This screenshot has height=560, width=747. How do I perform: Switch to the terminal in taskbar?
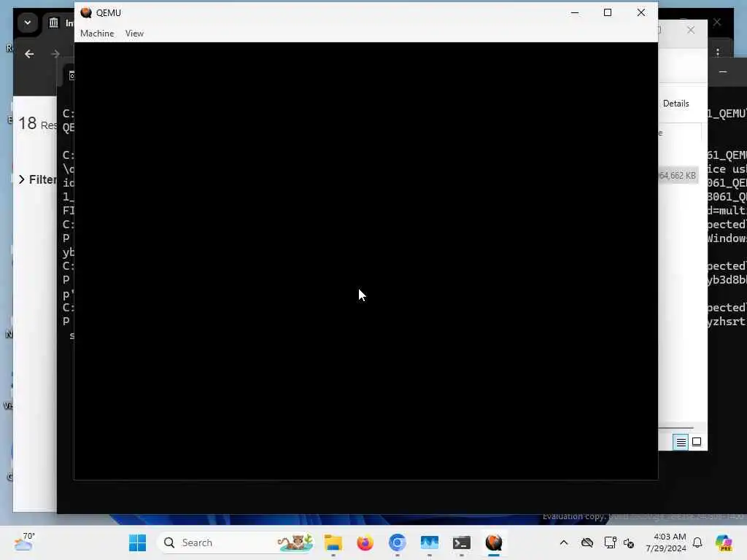click(462, 542)
